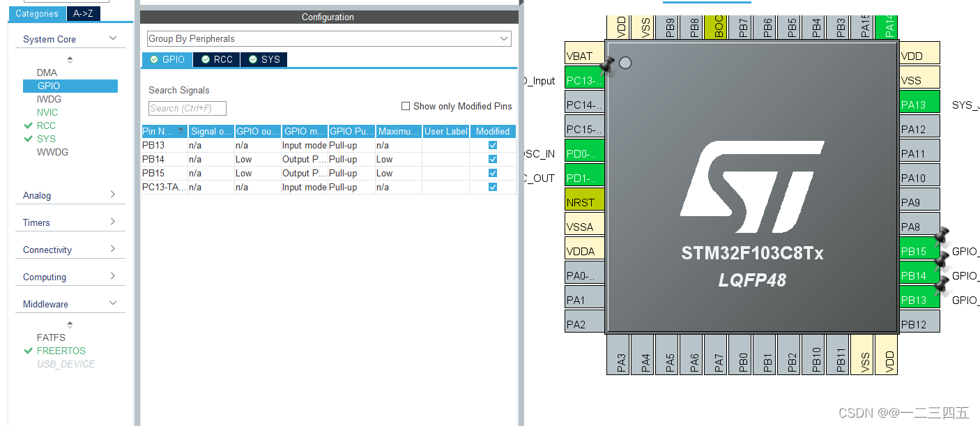Sort by the Pin Name column header
980x426 pixels.
164,131
